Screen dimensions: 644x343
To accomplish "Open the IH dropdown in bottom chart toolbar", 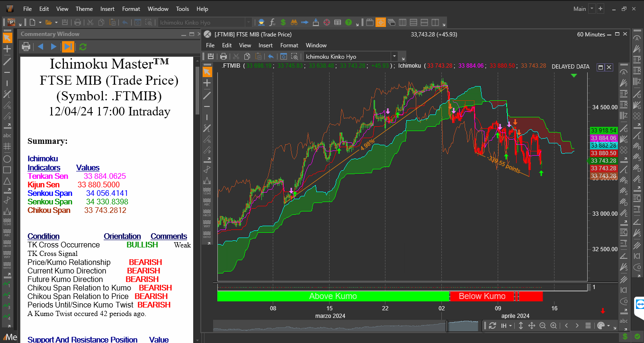I will click(x=507, y=325).
